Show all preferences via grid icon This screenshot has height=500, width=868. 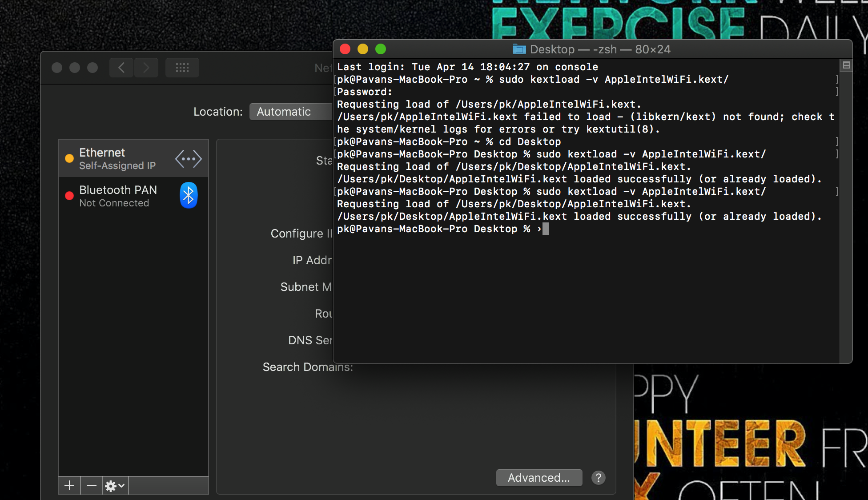(182, 68)
